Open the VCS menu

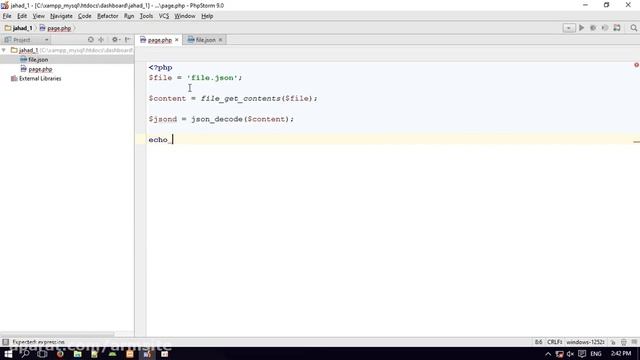coord(164,16)
